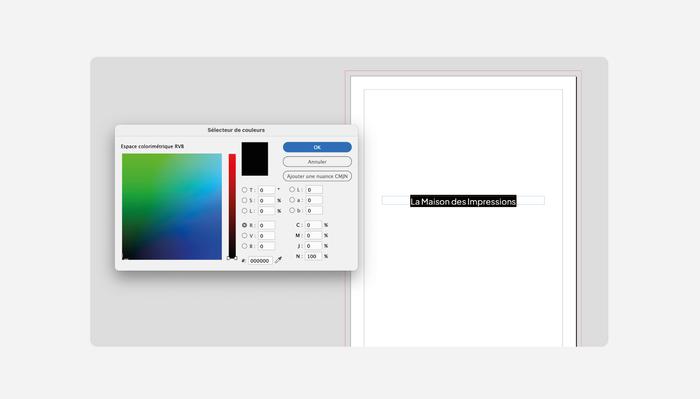Click the slider handle at bar bottom
This screenshot has height=399, width=700.
pyautogui.click(x=232, y=258)
